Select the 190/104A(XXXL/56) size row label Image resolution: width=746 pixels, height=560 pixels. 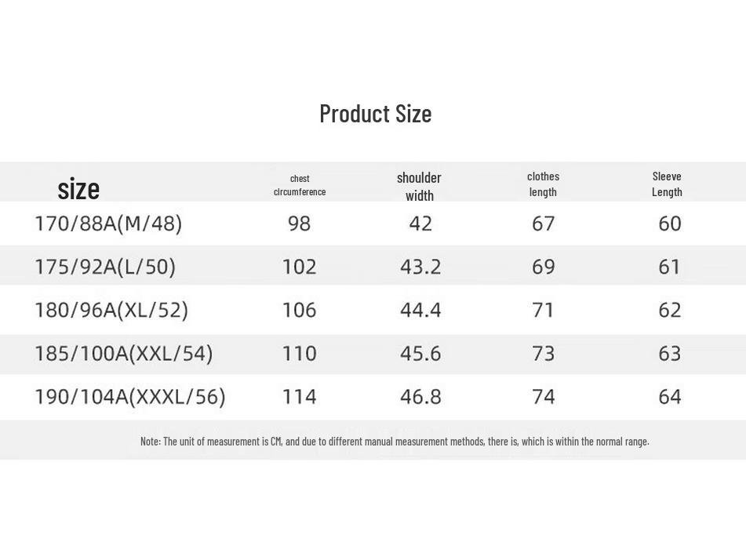(x=129, y=397)
